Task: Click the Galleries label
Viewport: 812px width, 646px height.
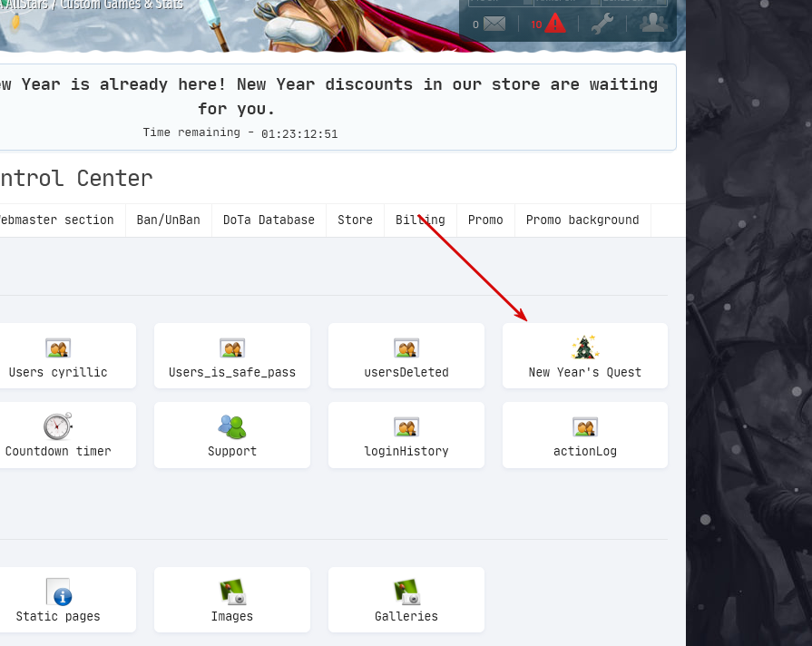Action: point(406,616)
